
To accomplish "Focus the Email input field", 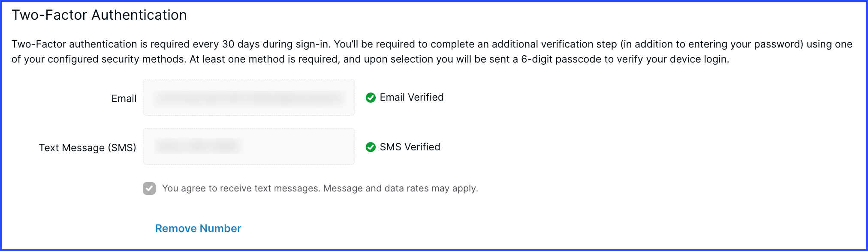I will click(249, 97).
